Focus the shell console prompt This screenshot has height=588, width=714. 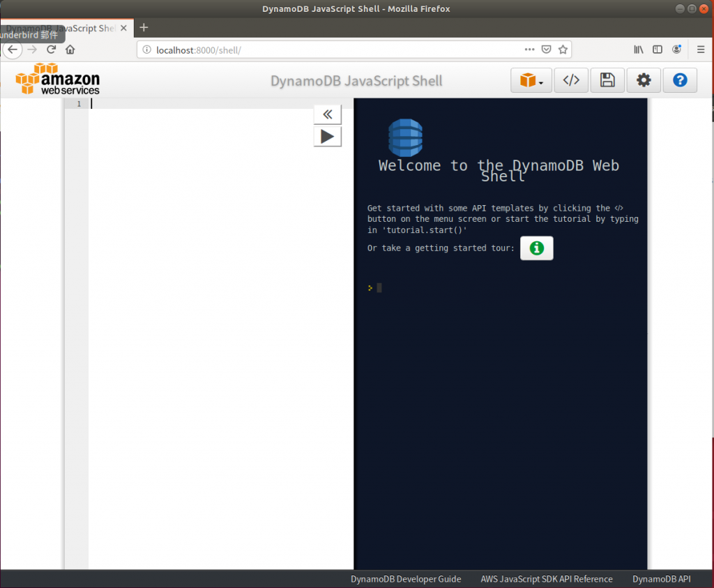tap(379, 288)
